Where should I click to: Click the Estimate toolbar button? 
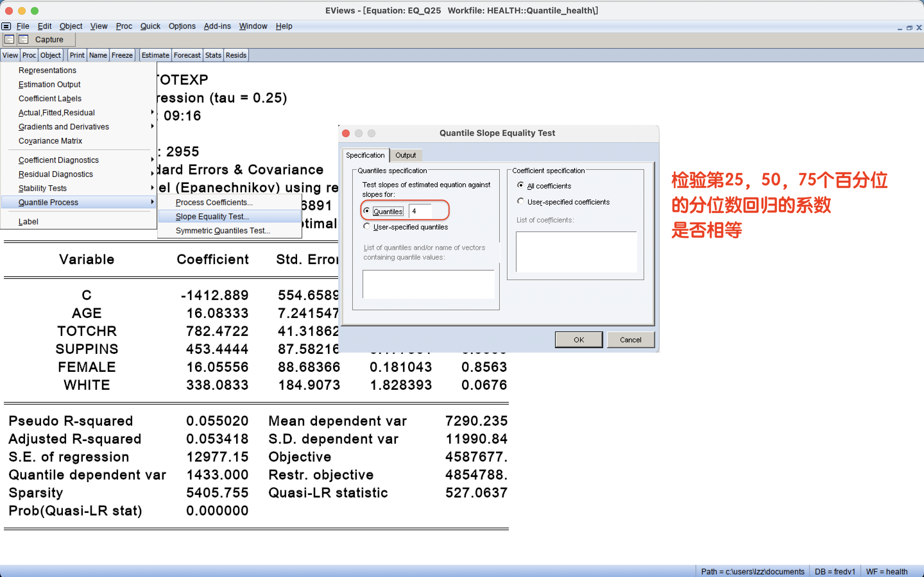point(155,55)
